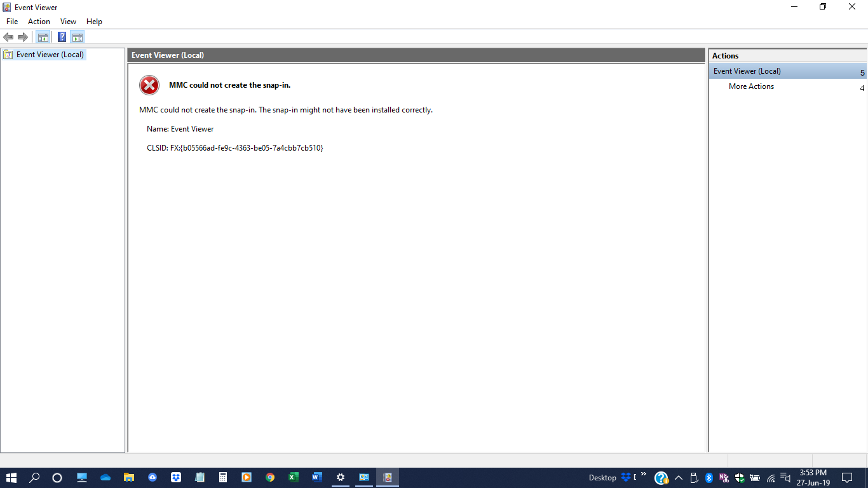Open the clock showing 3:53 PM
The height and width of the screenshot is (488, 868).
(x=813, y=478)
